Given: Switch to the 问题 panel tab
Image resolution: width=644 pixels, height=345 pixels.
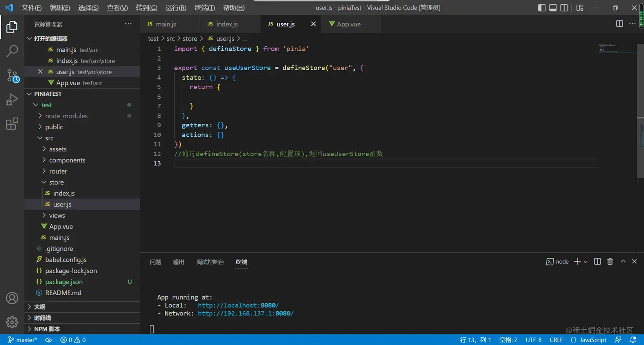Looking at the screenshot, I should (155, 262).
